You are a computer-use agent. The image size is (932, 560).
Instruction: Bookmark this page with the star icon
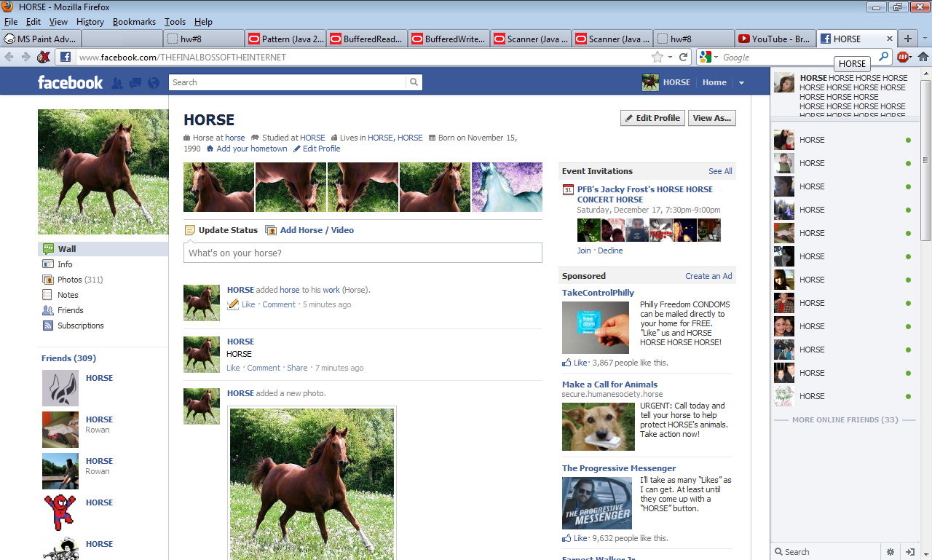(657, 57)
